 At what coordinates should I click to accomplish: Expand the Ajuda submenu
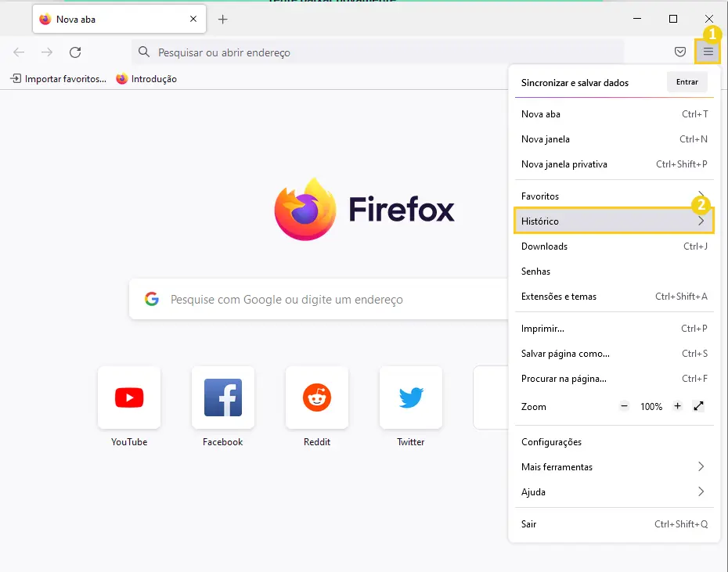[614, 492]
